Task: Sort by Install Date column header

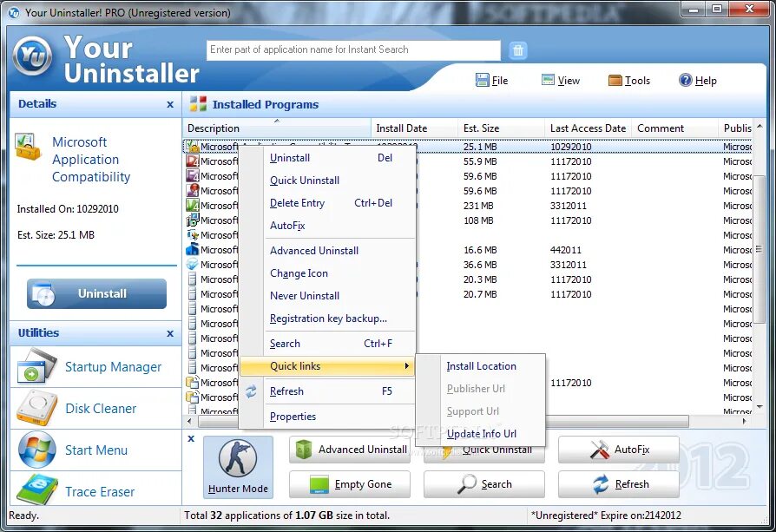Action: (x=414, y=128)
